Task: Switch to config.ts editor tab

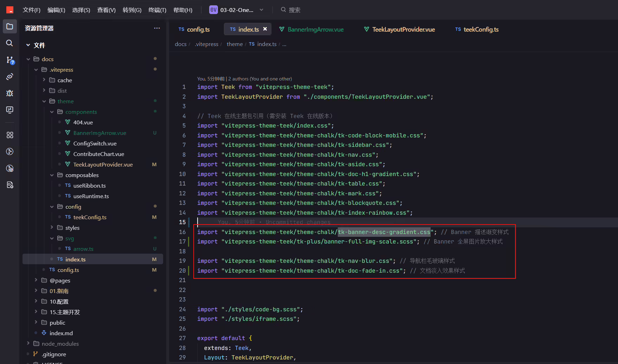Action: point(194,30)
